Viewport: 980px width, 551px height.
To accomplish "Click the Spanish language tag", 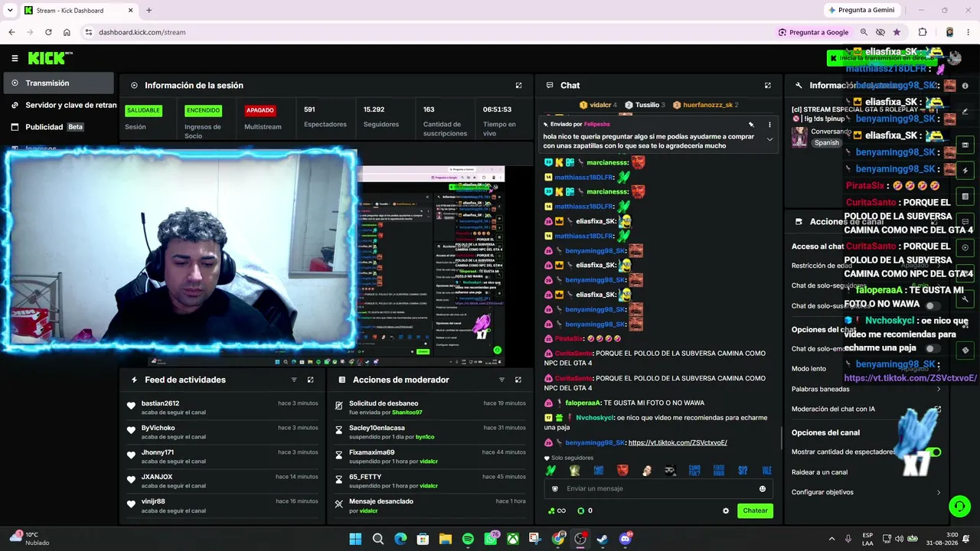I will [827, 143].
